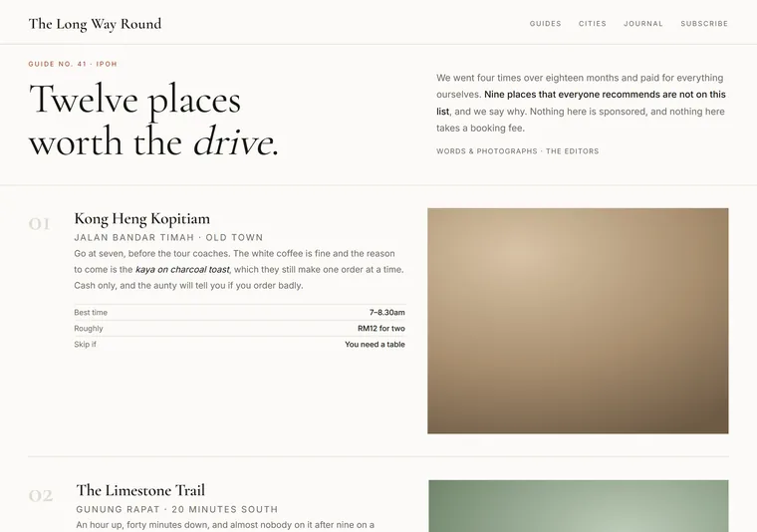The width and height of the screenshot is (757, 532).
Task: Click the 'Words & Photographs · The Editors' byline
Action: [x=518, y=151]
